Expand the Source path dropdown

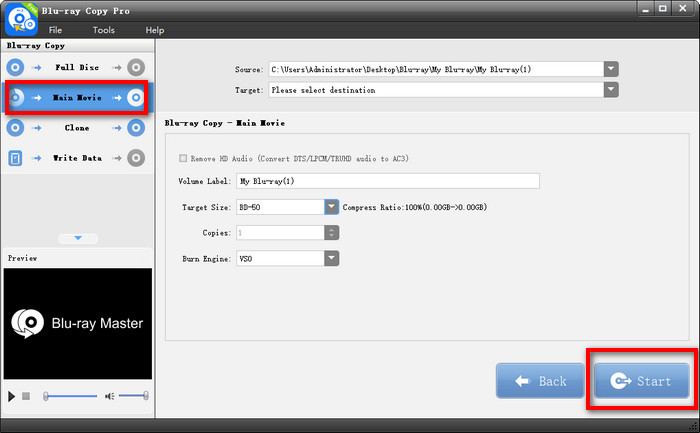611,69
